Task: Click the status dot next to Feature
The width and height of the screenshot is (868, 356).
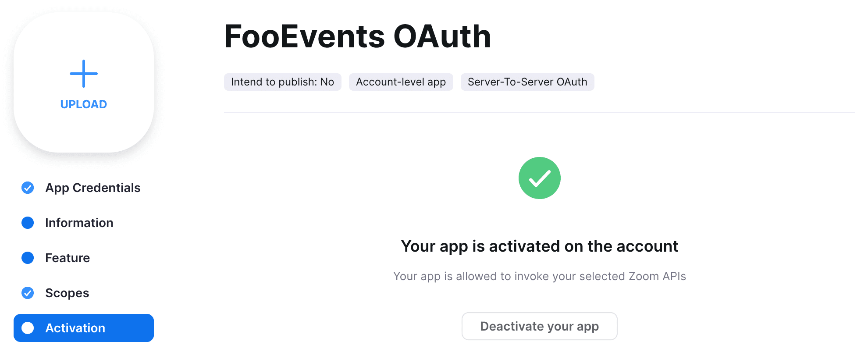Action: click(x=27, y=258)
